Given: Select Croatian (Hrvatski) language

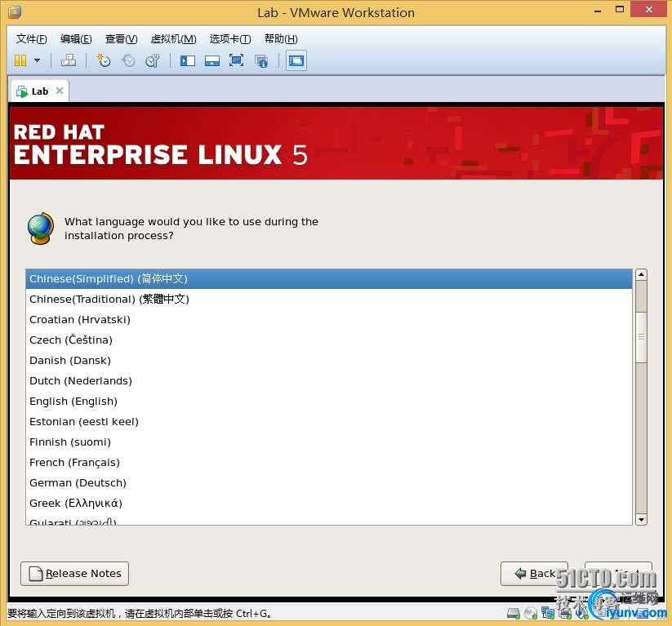Looking at the screenshot, I should click(329, 320).
